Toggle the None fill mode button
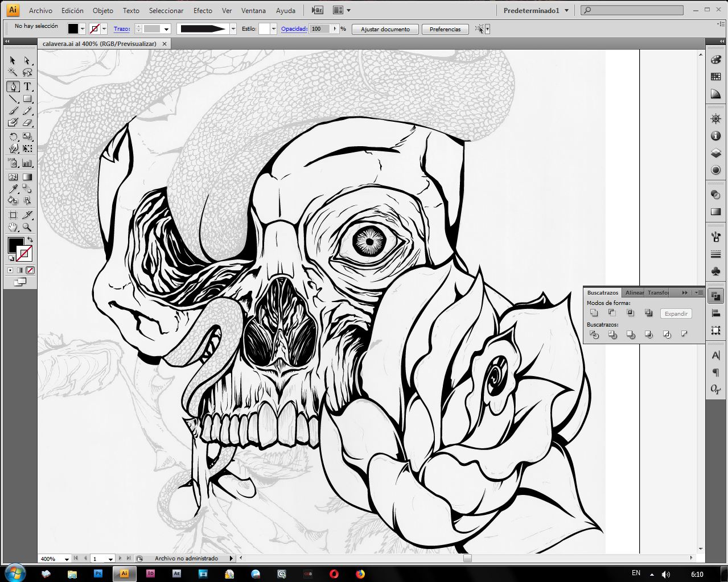Viewport: 728px width, 582px height. click(x=30, y=270)
